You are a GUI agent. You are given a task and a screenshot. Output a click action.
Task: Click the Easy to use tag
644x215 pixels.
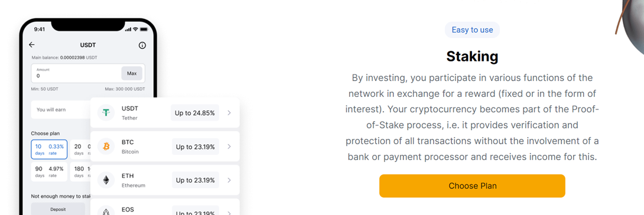coord(472,30)
